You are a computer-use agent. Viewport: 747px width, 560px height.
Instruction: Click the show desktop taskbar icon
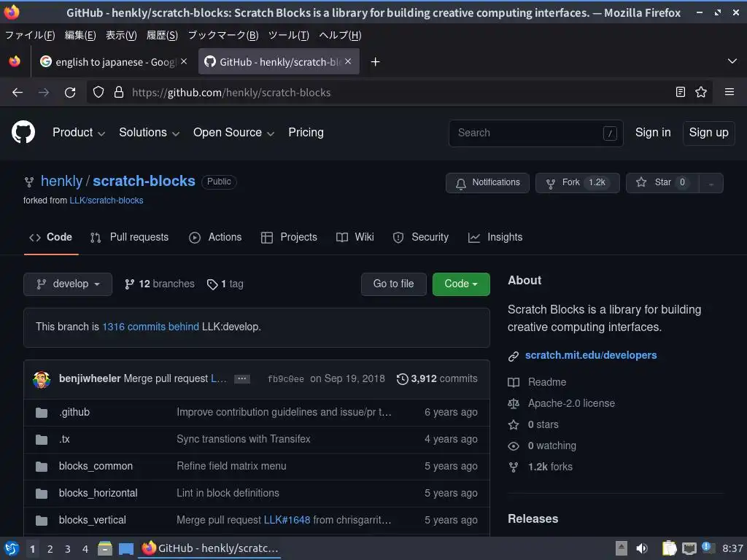pyautogui.click(x=125, y=549)
